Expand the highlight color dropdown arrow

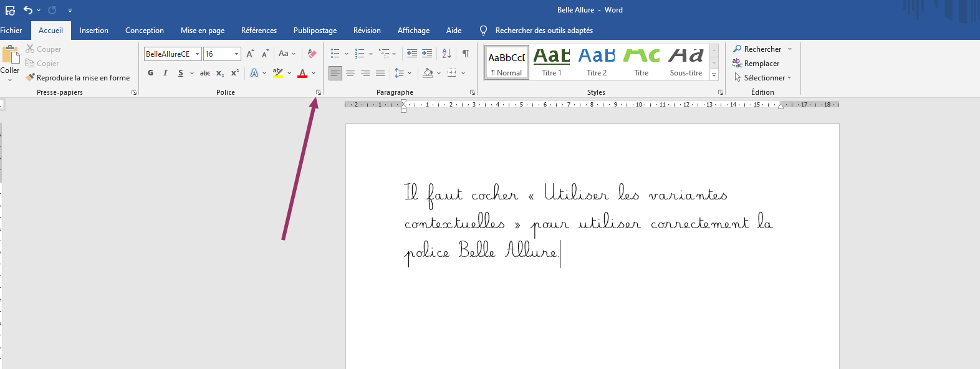(289, 73)
